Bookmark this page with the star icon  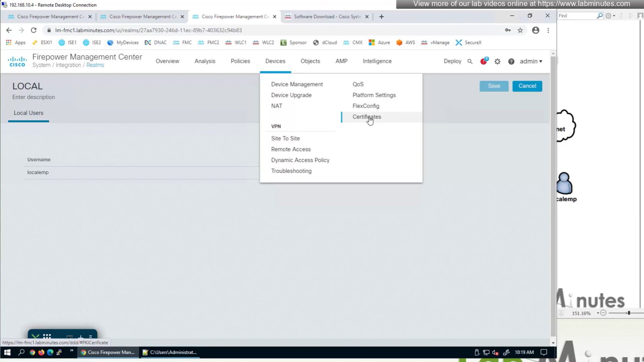pos(520,30)
